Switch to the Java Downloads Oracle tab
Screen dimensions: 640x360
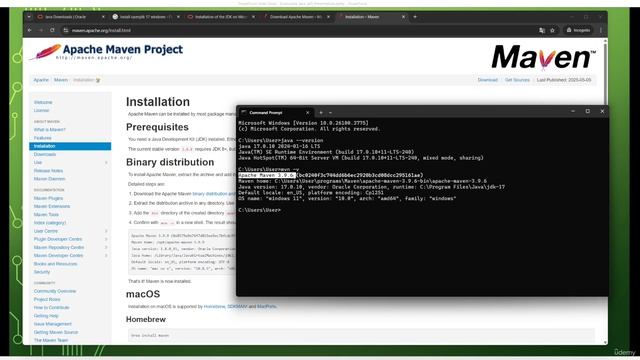tap(65, 17)
